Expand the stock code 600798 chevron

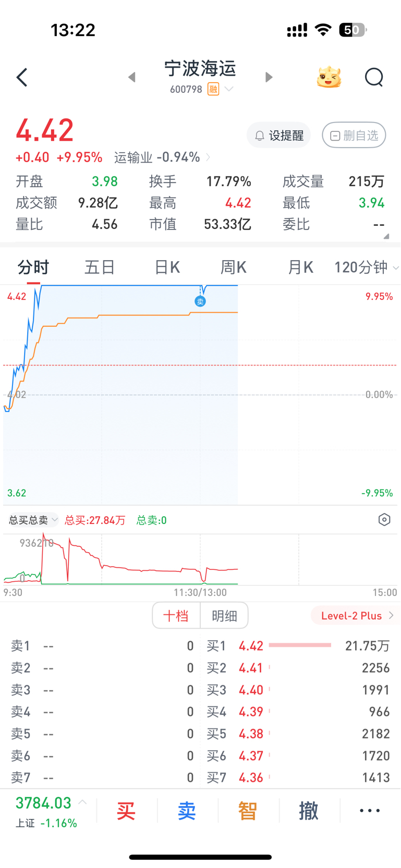229,89
